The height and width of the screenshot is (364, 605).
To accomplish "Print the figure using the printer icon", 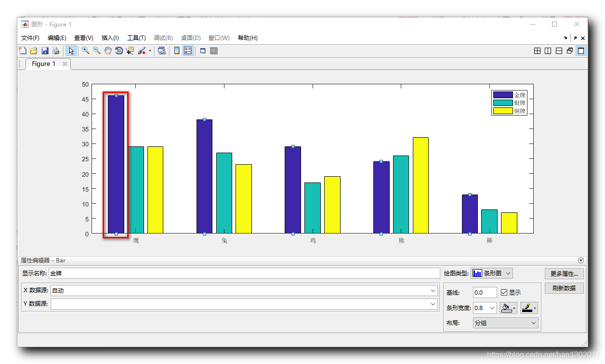I will [56, 51].
